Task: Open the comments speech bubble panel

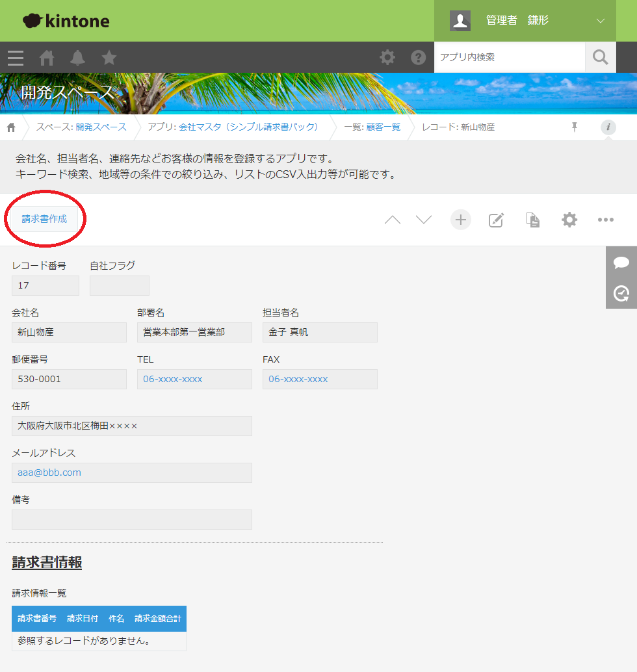Action: click(x=621, y=263)
